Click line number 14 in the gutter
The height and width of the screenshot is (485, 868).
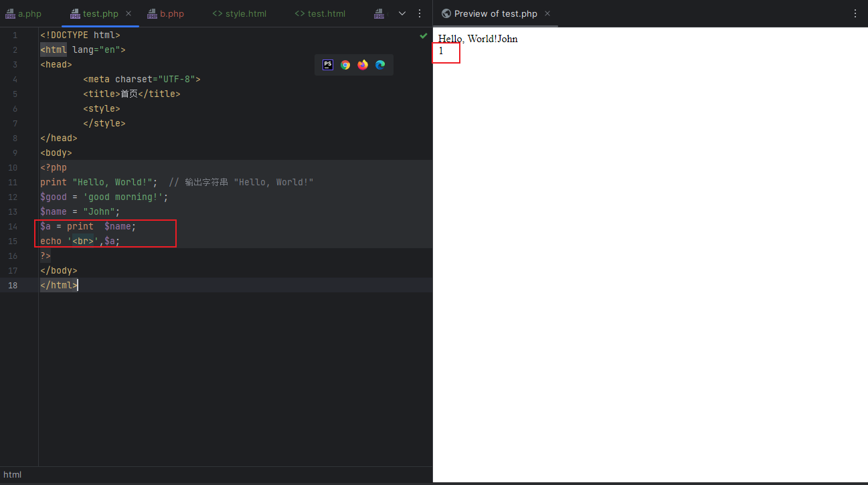13,226
